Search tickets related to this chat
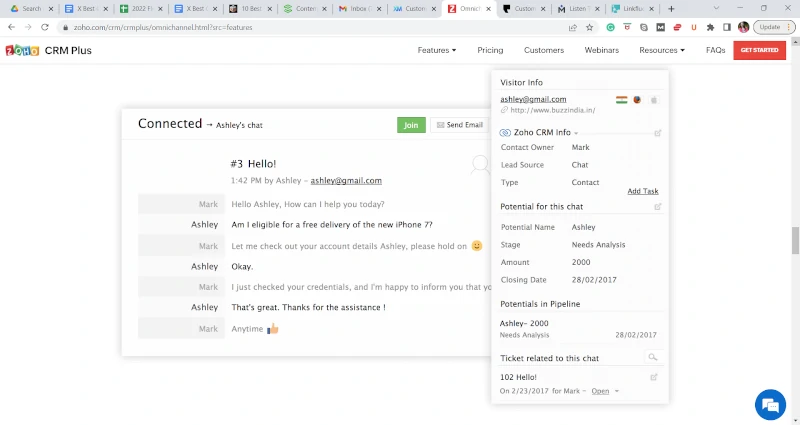The image size is (800, 425). (x=653, y=357)
